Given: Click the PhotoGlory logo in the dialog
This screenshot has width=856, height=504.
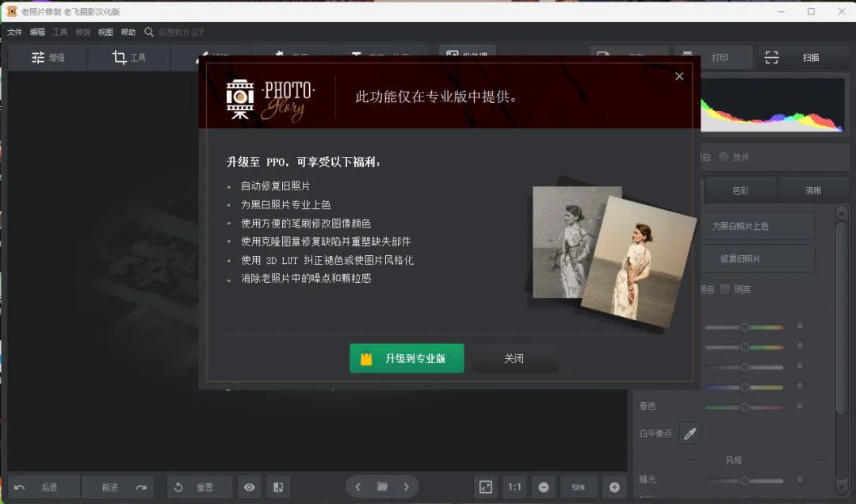Looking at the screenshot, I should [x=270, y=99].
